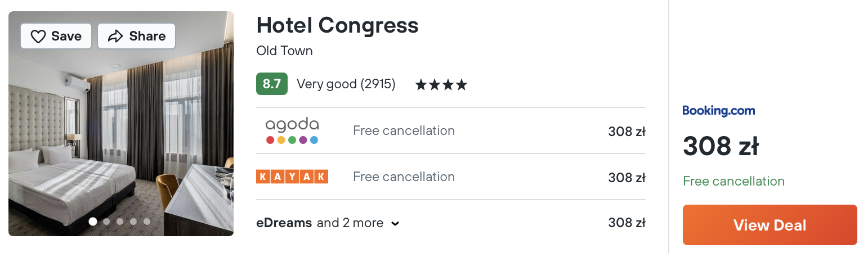Click the orange View Deal button
Viewport: 868px width, 253px height.
(770, 225)
